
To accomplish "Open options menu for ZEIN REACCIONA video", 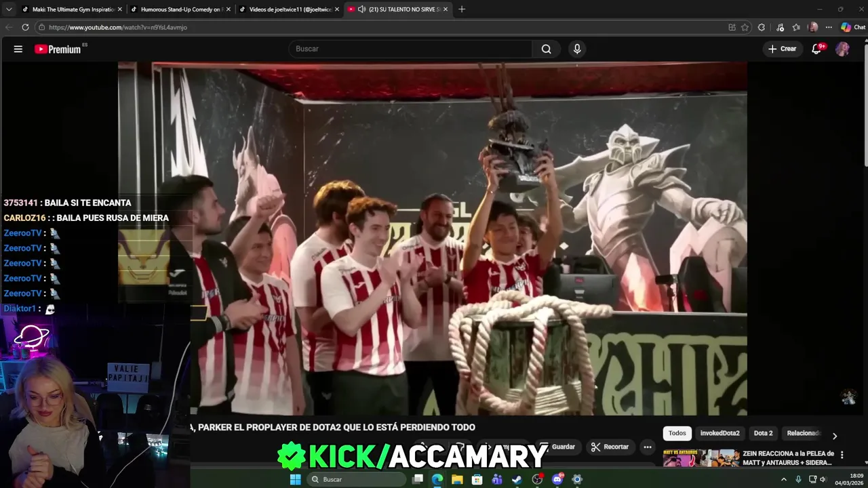I will point(842,455).
